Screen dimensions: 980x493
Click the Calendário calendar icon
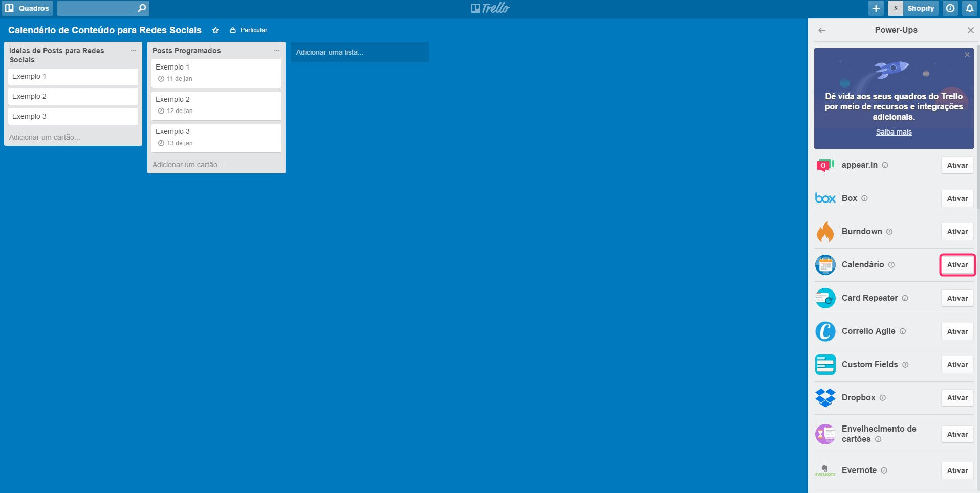pyautogui.click(x=825, y=265)
